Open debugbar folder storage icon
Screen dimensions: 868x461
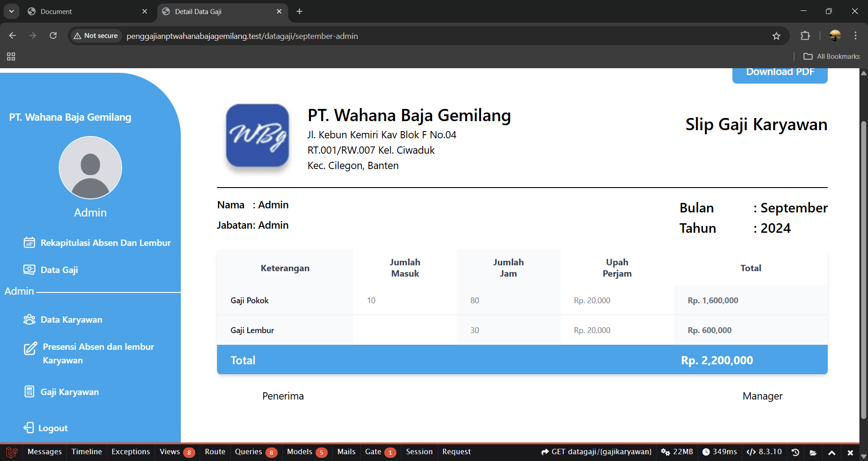click(813, 452)
